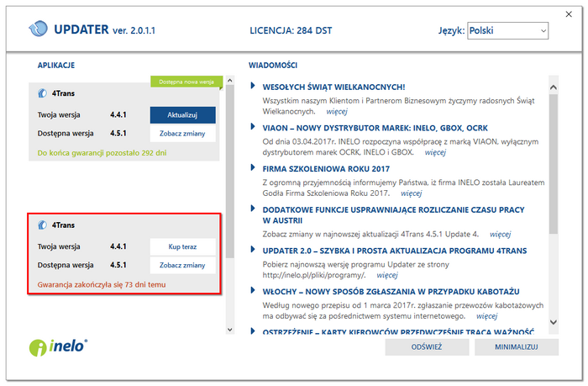The height and width of the screenshot is (386, 588).
Task: Open więcej link under VIAON news
Action: point(435,152)
